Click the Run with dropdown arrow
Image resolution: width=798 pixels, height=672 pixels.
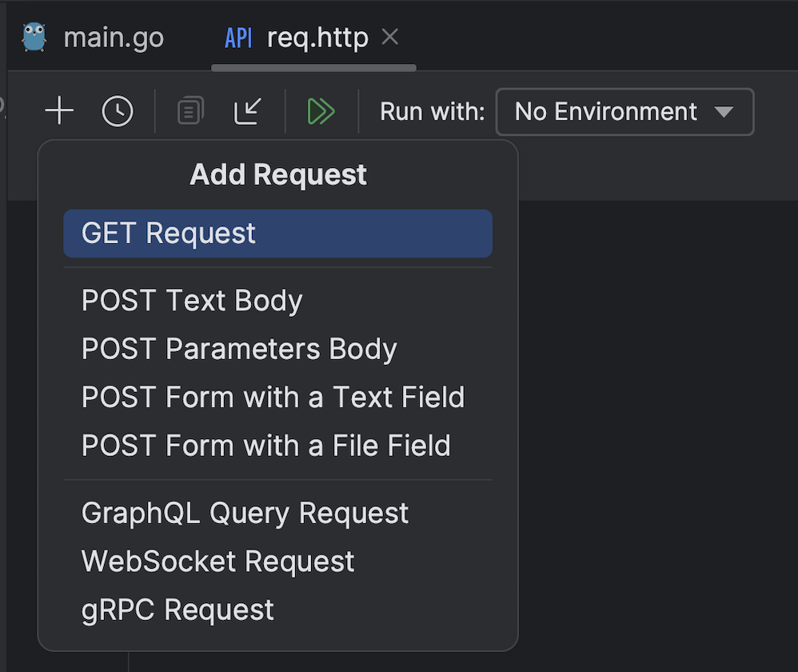click(x=724, y=112)
